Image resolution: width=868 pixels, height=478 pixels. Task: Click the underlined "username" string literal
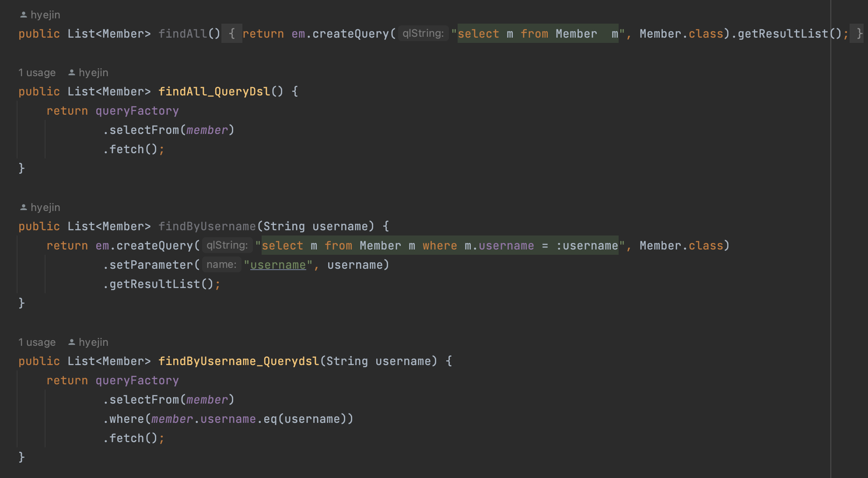click(x=278, y=265)
